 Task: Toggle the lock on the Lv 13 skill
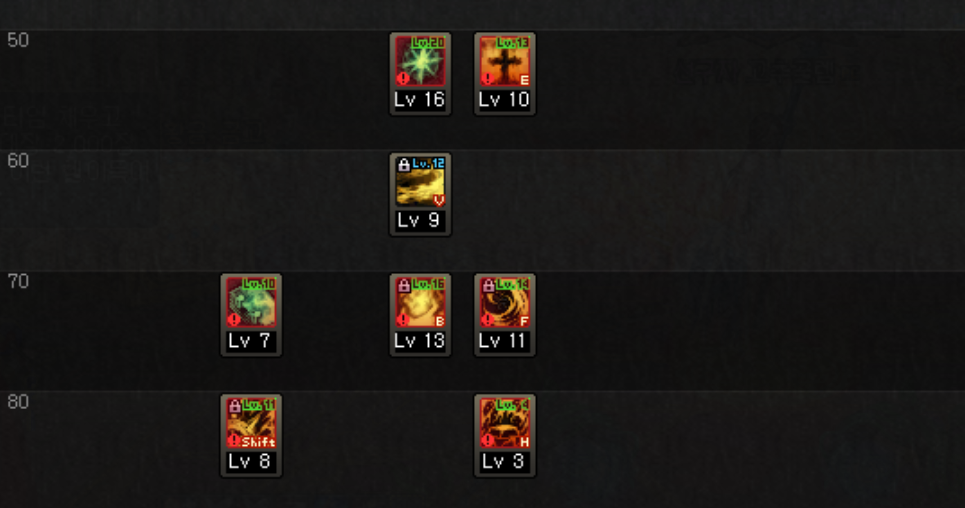[x=404, y=285]
